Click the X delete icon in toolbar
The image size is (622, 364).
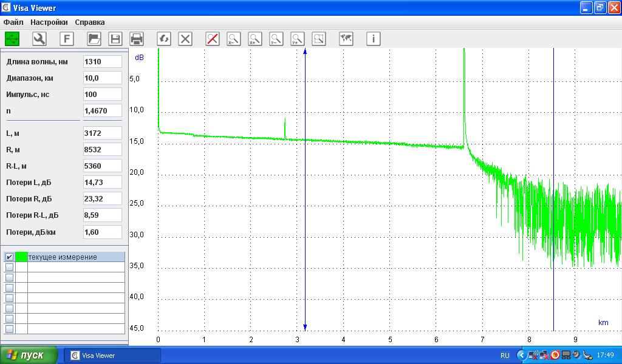[185, 39]
